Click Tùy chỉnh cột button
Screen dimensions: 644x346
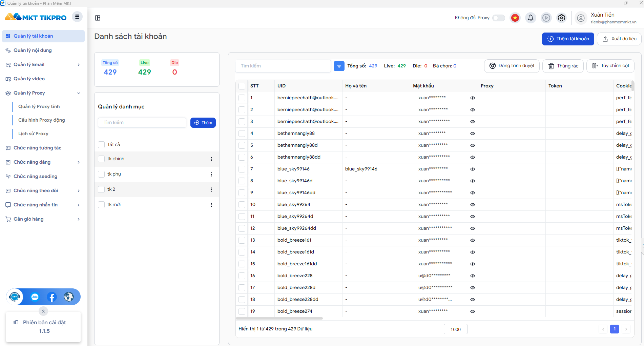tap(610, 66)
